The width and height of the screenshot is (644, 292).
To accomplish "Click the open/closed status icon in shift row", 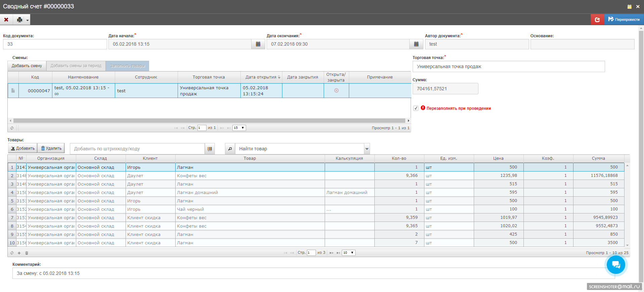I will 336,91.
